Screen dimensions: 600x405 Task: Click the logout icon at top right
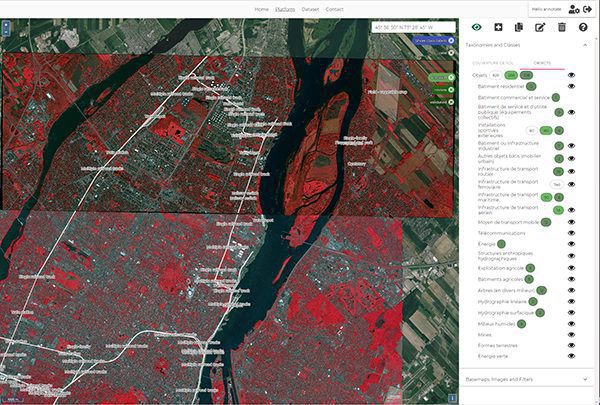click(x=587, y=9)
